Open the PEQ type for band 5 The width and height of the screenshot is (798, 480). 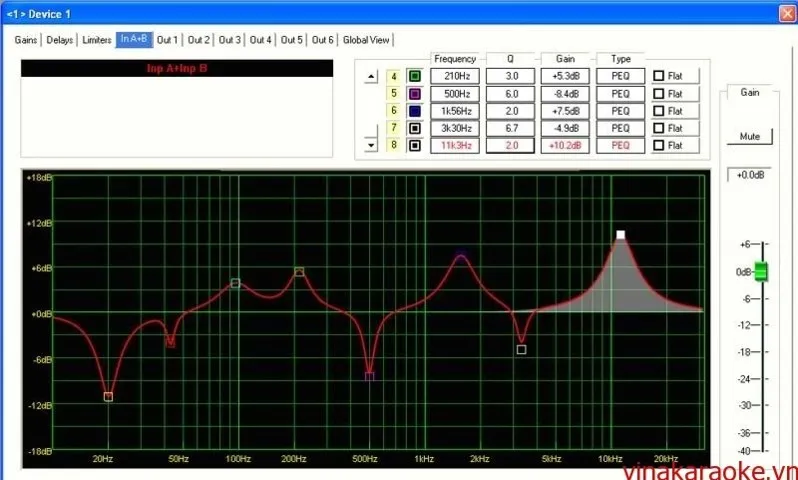tap(620, 93)
